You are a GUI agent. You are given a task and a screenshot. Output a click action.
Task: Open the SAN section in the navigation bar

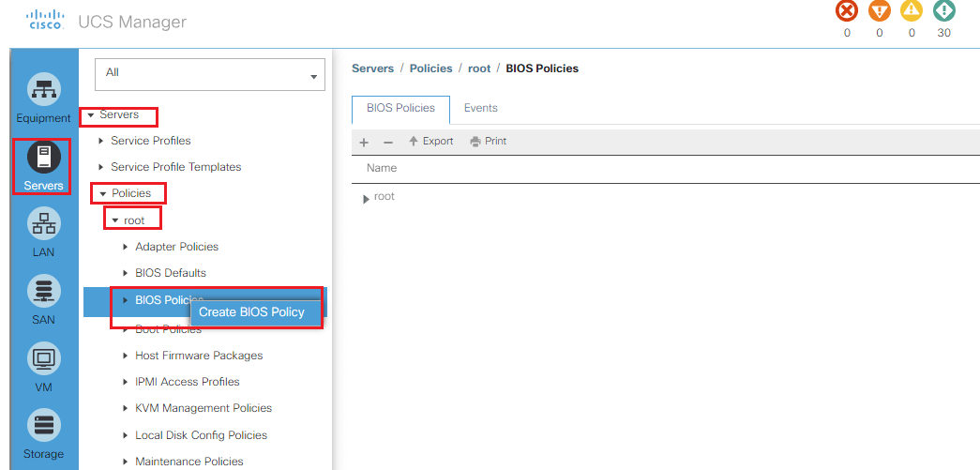[x=43, y=300]
